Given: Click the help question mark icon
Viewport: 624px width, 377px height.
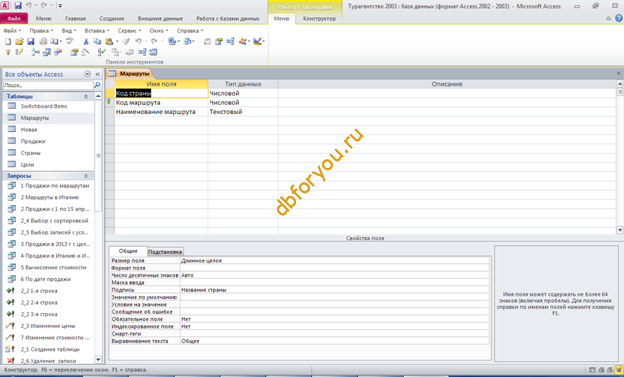Looking at the screenshot, I should coord(619,18).
